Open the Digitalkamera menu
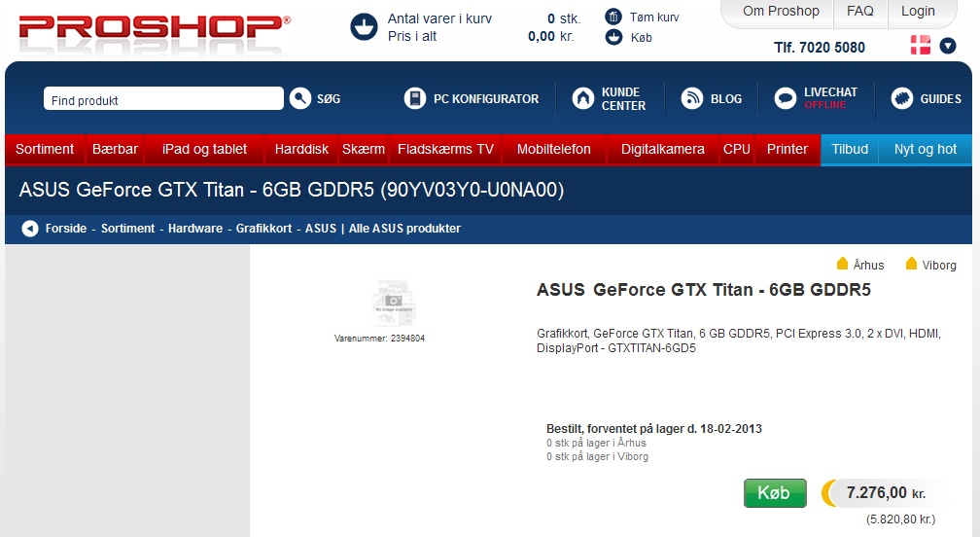The image size is (980, 537). pos(662,149)
